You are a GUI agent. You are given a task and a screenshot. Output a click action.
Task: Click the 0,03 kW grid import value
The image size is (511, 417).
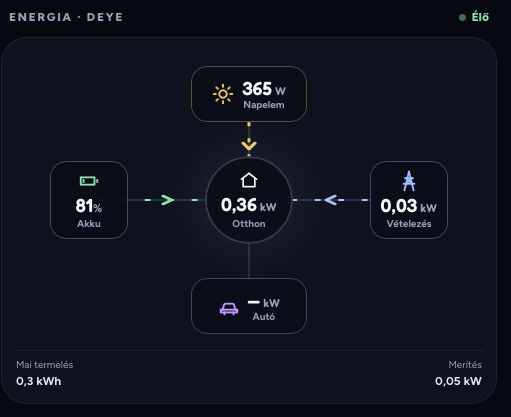coord(409,206)
